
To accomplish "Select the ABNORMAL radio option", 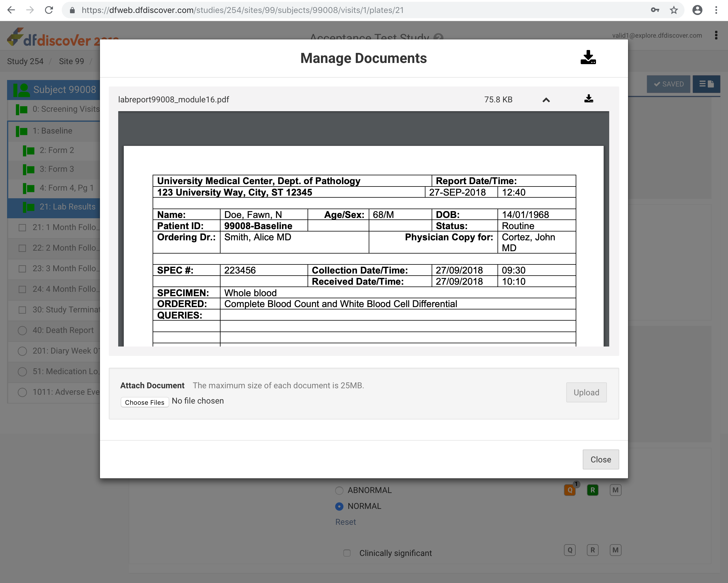I will tap(339, 490).
